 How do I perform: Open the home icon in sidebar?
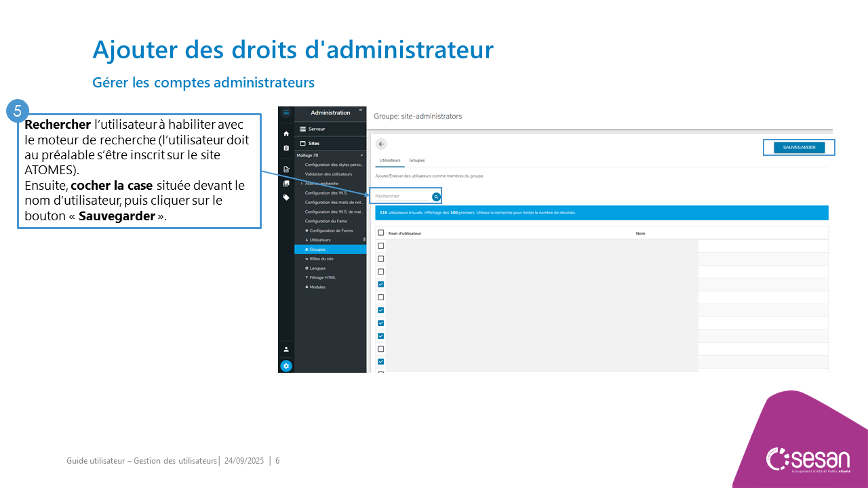[286, 134]
